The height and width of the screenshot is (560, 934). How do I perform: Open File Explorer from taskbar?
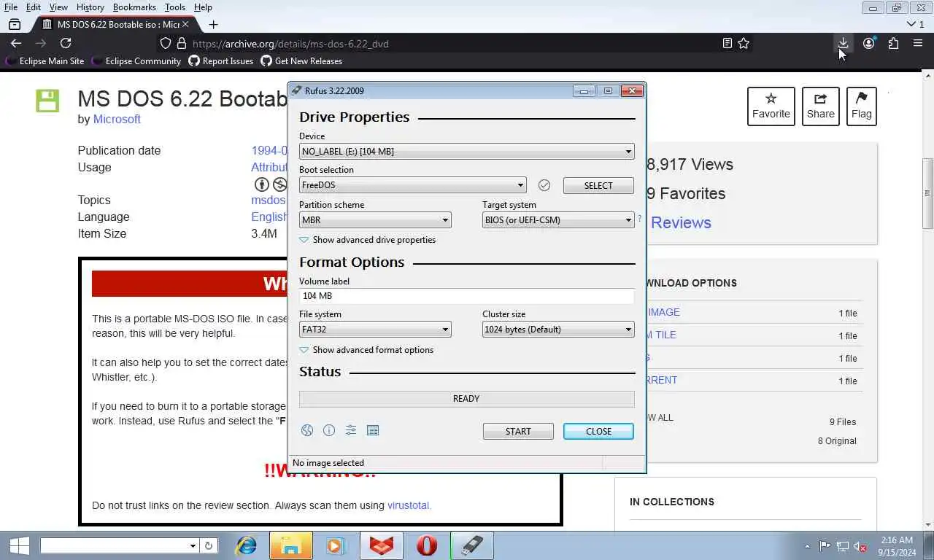pos(291,545)
